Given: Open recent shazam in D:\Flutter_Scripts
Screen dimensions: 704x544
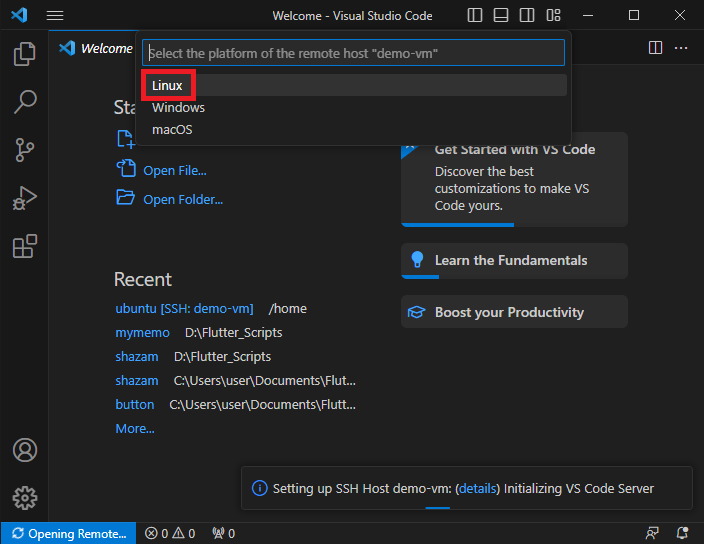Looking at the screenshot, I should pyautogui.click(x=136, y=356).
